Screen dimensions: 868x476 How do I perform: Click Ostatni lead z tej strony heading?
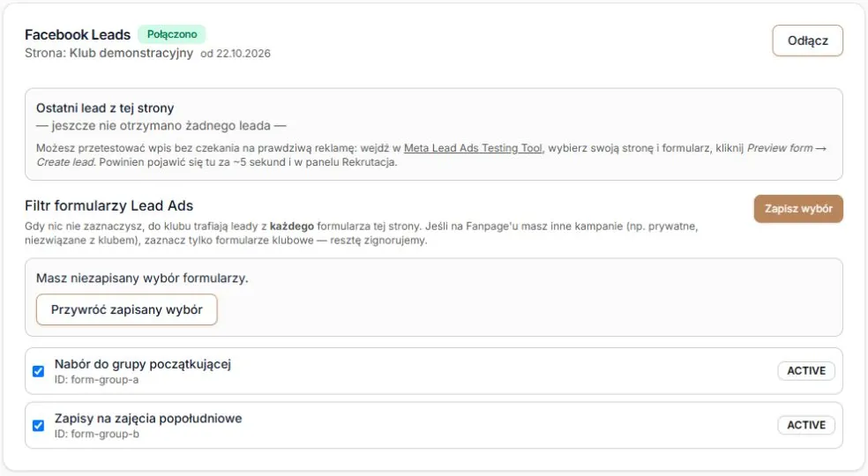click(105, 108)
